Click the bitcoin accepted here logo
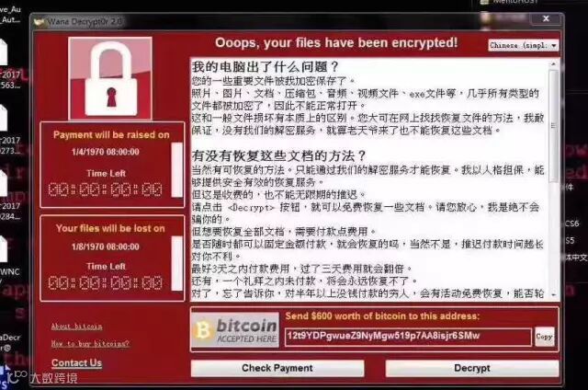The height and width of the screenshot is (390, 588). [235, 330]
